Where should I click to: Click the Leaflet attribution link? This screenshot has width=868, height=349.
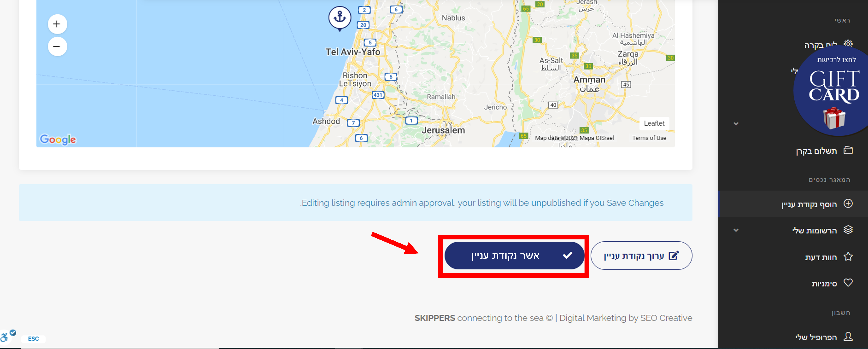pyautogui.click(x=654, y=124)
